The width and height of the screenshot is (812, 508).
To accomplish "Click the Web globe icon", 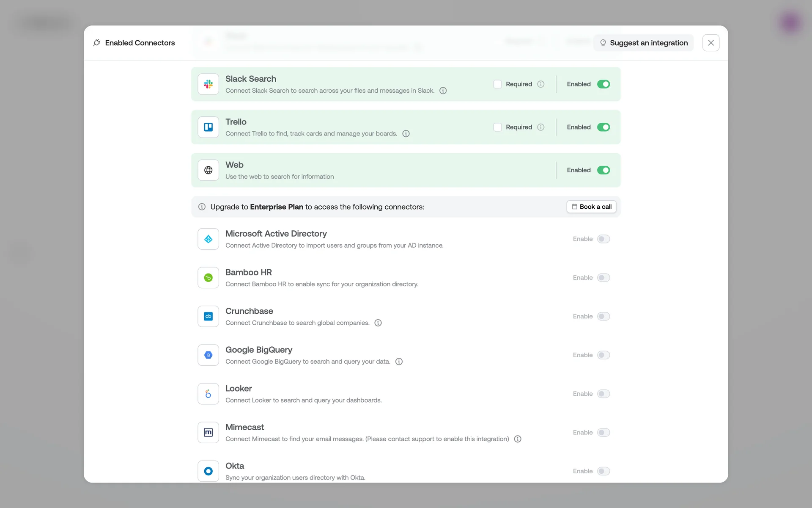I will (x=208, y=170).
